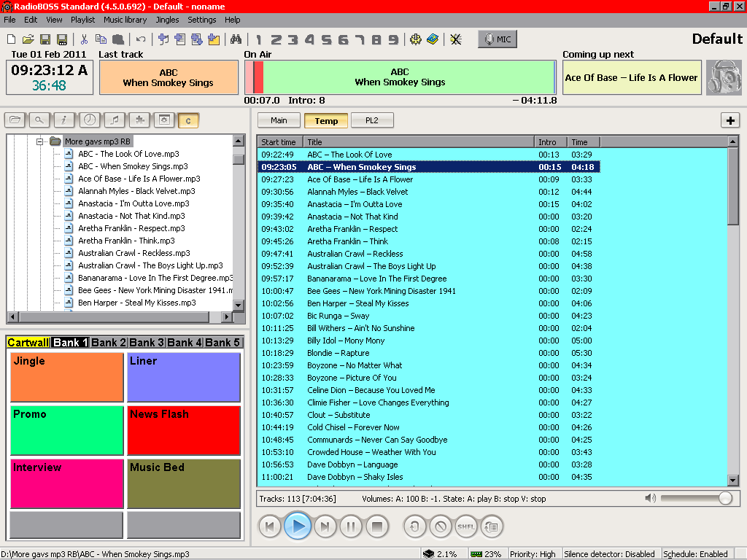
Task: Open the magnifier search panel button
Action: tap(39, 120)
